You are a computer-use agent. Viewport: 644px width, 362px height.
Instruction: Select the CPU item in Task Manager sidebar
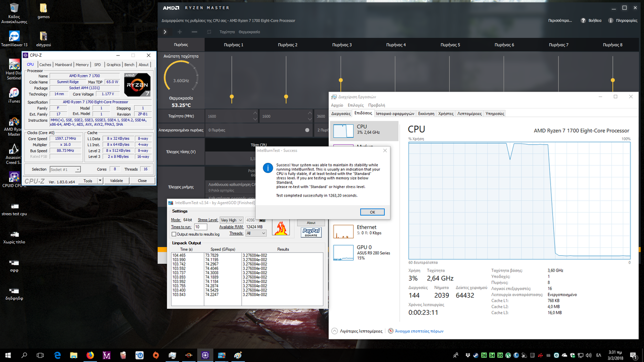point(364,131)
